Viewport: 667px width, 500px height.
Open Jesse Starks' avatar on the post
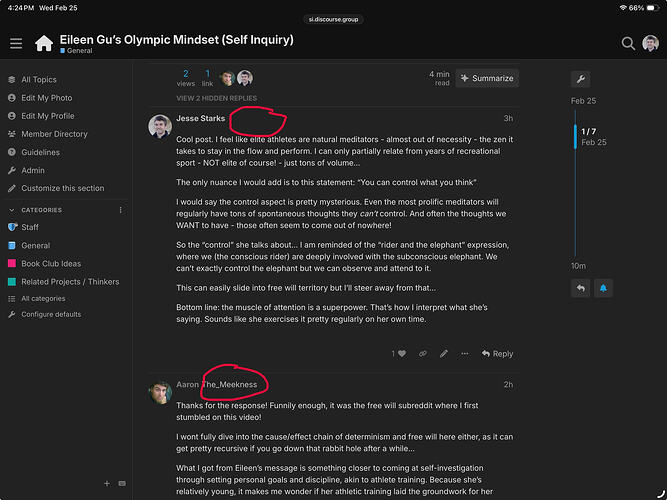pyautogui.click(x=160, y=126)
